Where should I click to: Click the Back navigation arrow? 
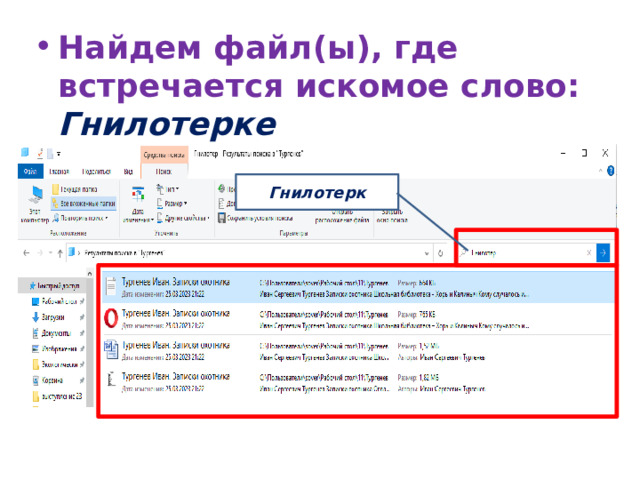click(x=27, y=253)
